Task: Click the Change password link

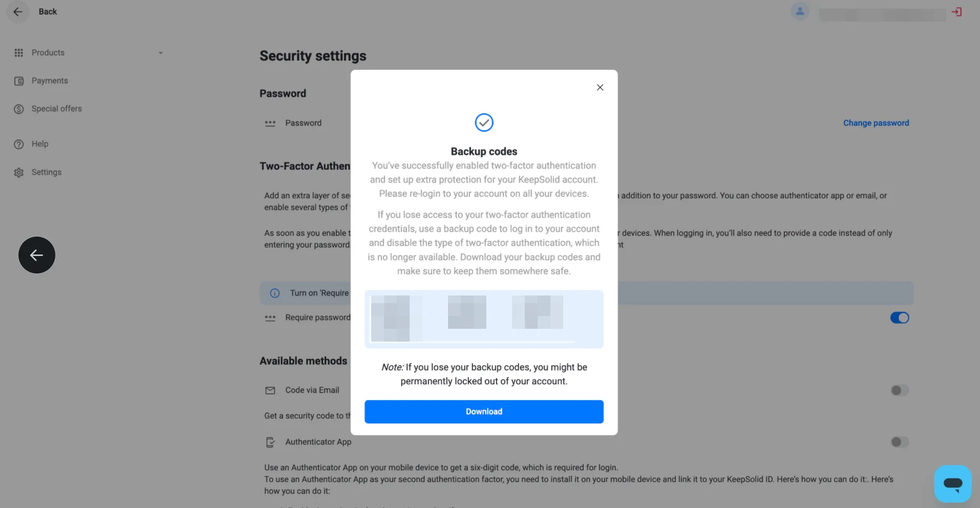Action: [876, 123]
